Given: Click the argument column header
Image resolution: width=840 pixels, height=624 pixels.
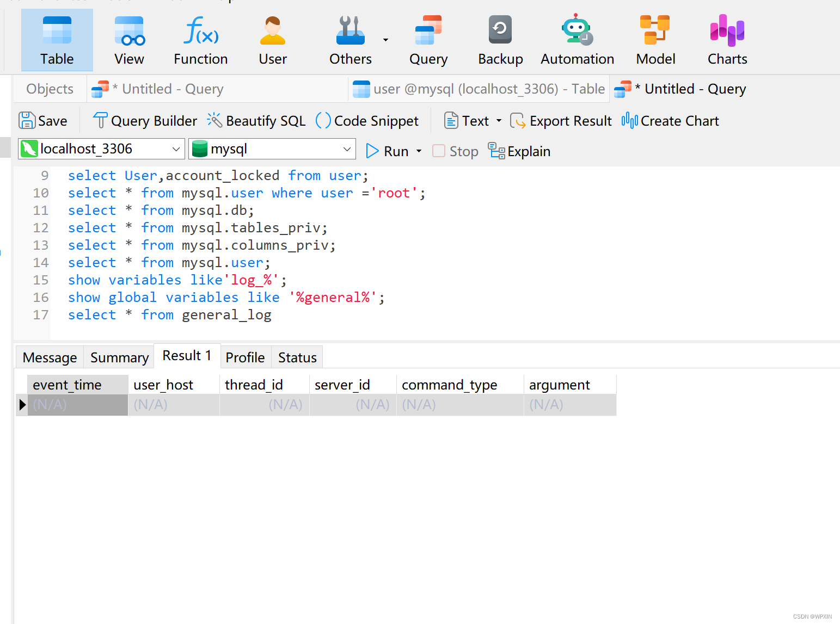Looking at the screenshot, I should click(570, 385).
